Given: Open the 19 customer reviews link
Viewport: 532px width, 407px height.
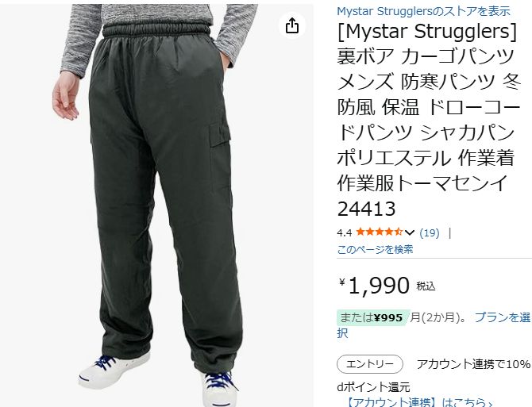Looking at the screenshot, I should [430, 232].
